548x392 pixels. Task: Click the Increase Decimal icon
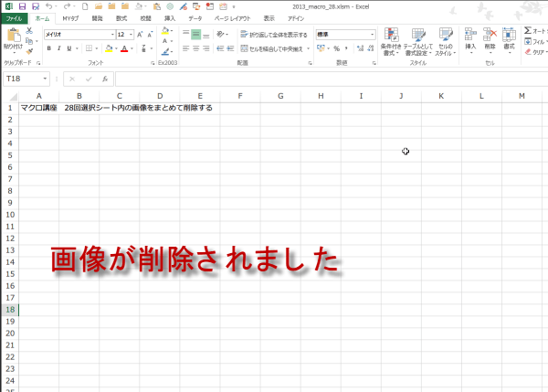(x=361, y=48)
